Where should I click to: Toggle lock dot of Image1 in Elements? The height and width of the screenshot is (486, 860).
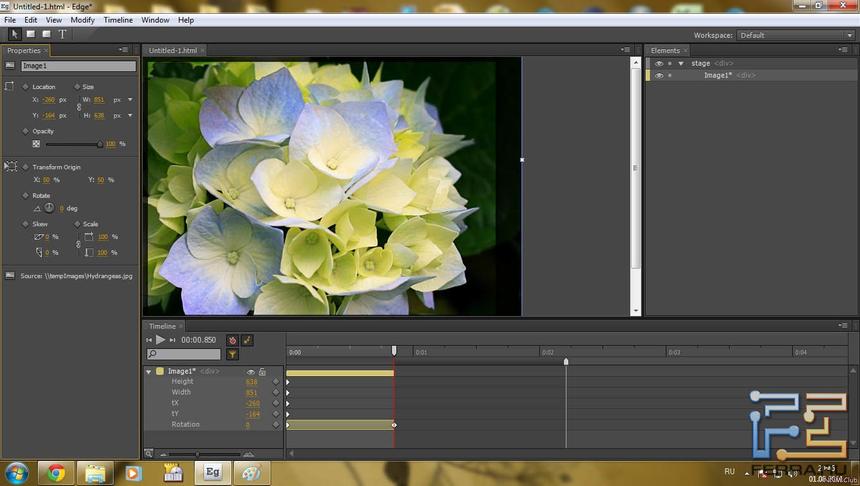(x=670, y=76)
